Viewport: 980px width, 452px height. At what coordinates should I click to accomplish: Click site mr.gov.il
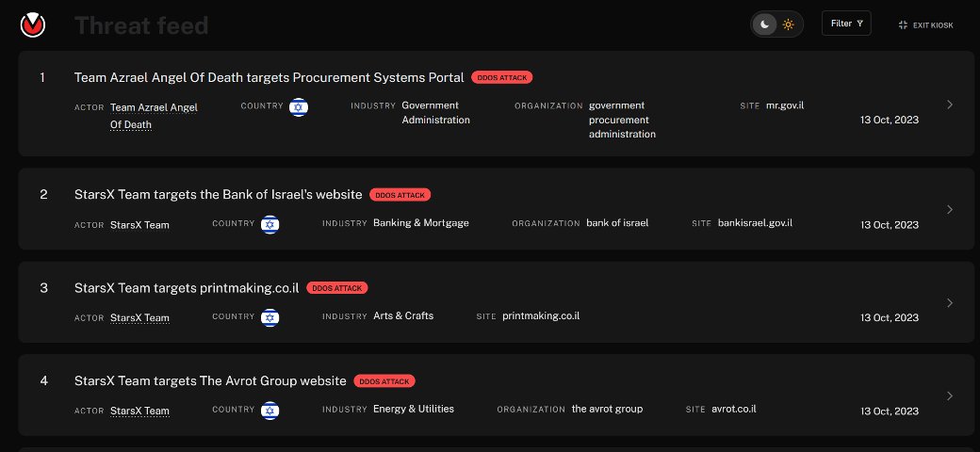pos(785,105)
